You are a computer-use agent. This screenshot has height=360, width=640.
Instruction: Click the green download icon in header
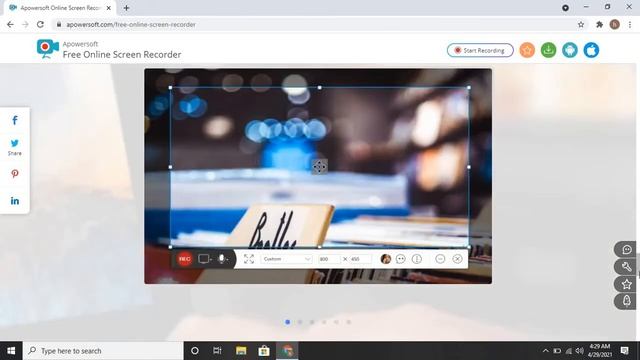(548, 50)
